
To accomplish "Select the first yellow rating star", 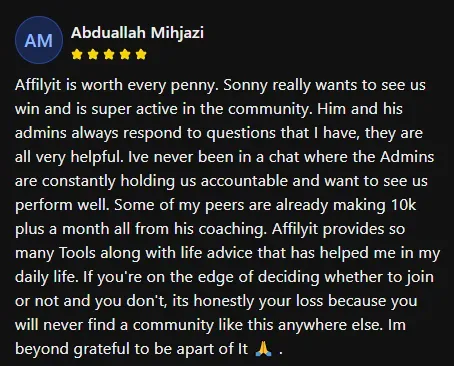I will (77, 54).
